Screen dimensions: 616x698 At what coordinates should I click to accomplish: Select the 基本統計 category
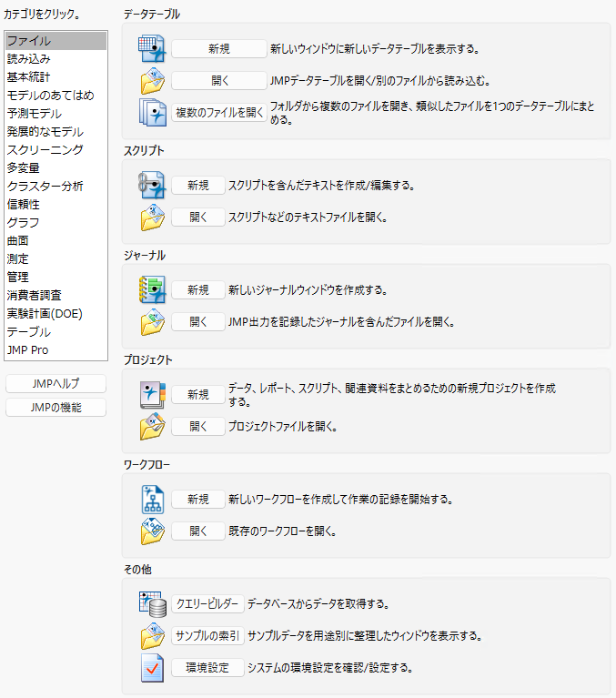coord(56,77)
